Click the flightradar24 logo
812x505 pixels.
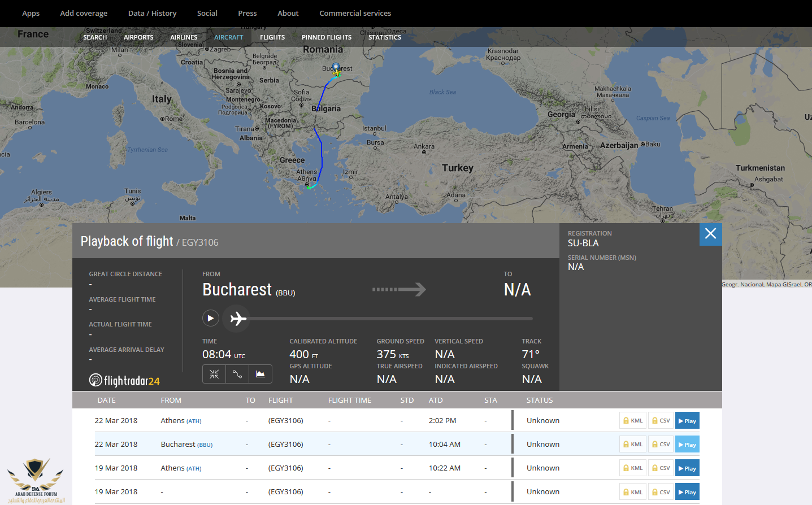point(124,380)
